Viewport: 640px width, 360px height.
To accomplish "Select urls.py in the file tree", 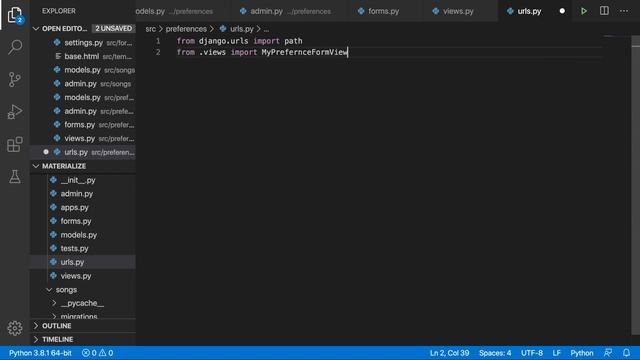I will point(83,262).
